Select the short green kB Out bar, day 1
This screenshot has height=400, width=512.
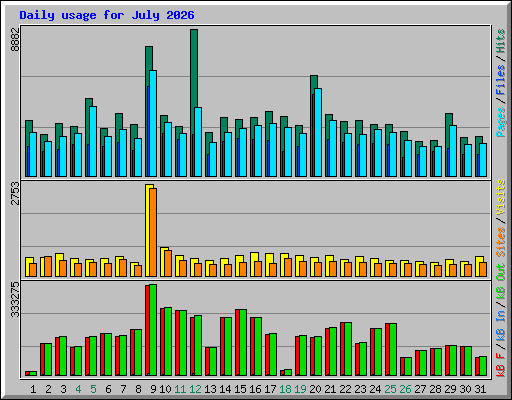[33, 374]
